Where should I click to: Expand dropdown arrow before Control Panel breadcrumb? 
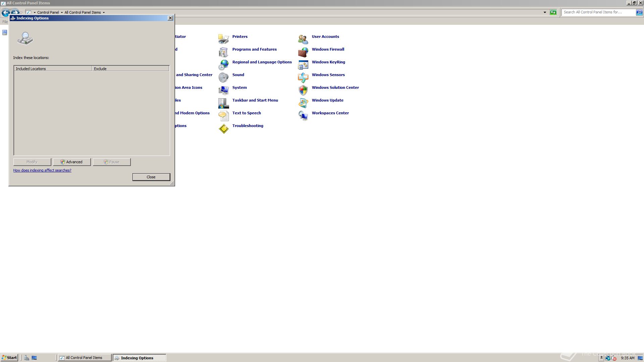tap(35, 12)
